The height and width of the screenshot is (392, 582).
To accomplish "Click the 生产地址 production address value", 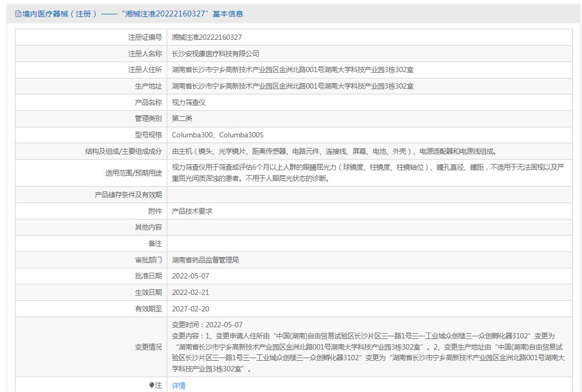I will pyautogui.click(x=293, y=86).
